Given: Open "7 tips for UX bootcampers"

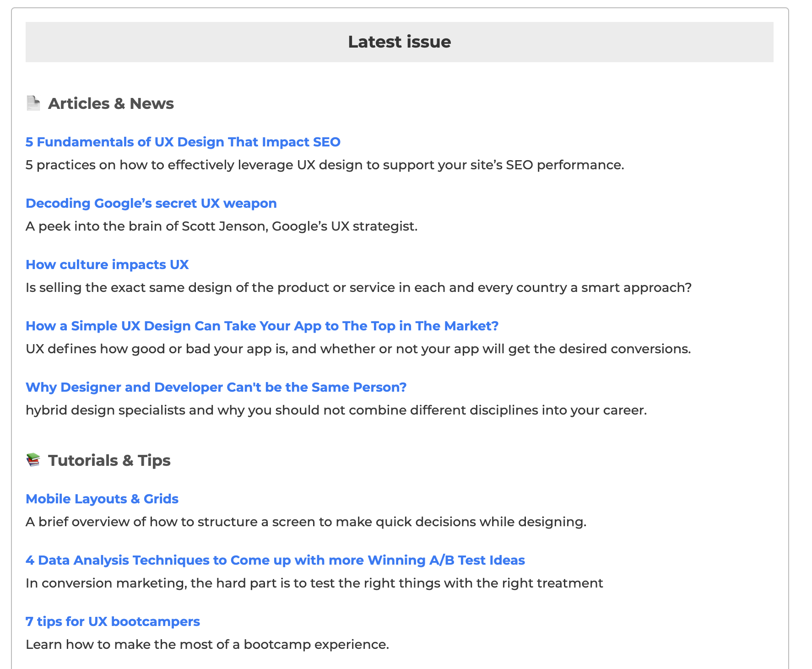Looking at the screenshot, I should pyautogui.click(x=113, y=621).
